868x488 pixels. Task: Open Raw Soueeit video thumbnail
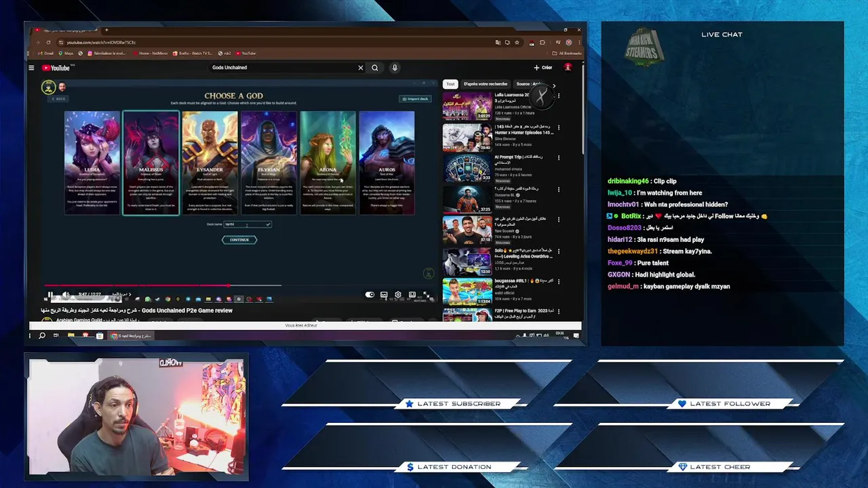coord(467,230)
